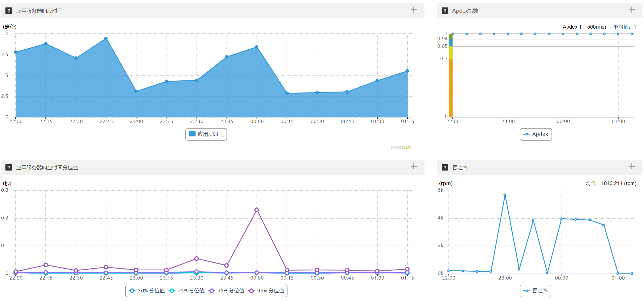Expand the Apdex指数 panel with plus icon
Image resolution: width=644 pixels, height=301 pixels.
632,10
